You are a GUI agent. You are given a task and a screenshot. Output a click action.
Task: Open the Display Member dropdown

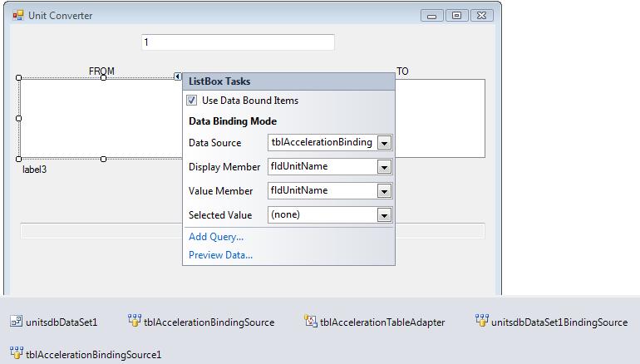click(x=384, y=167)
